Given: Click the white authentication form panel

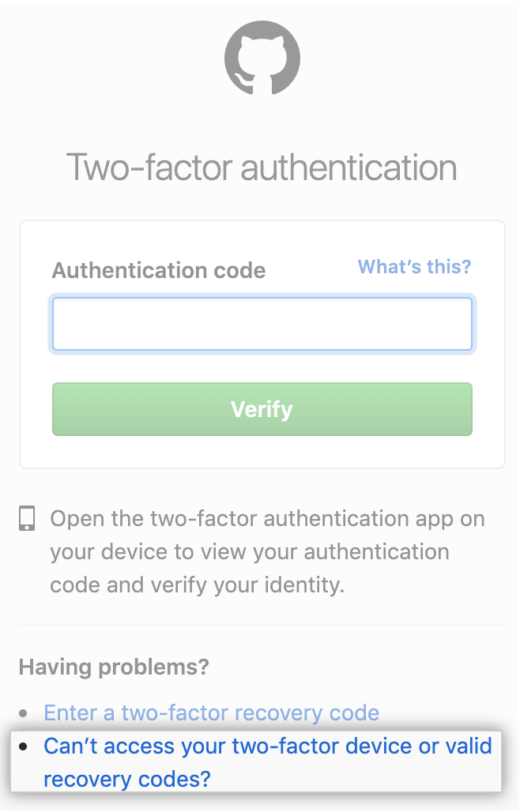Looking at the screenshot, I should [262, 344].
